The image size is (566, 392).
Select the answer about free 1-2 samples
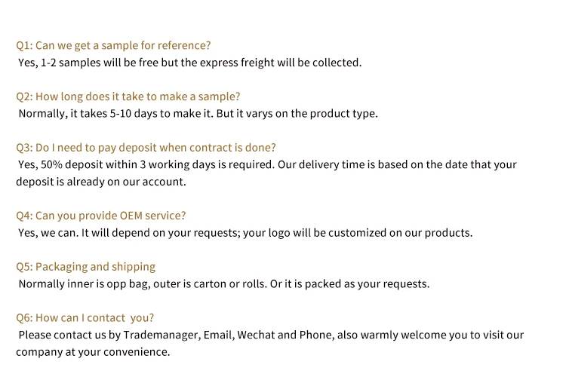pos(189,63)
